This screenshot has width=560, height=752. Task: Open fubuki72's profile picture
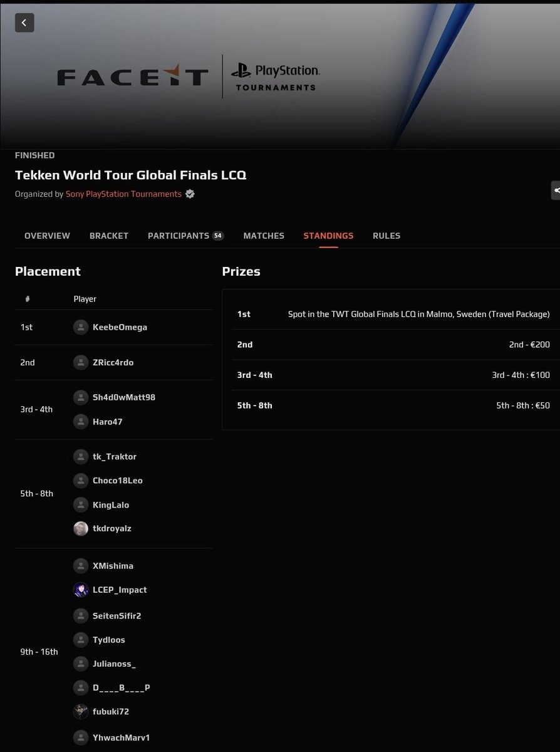coord(81,711)
